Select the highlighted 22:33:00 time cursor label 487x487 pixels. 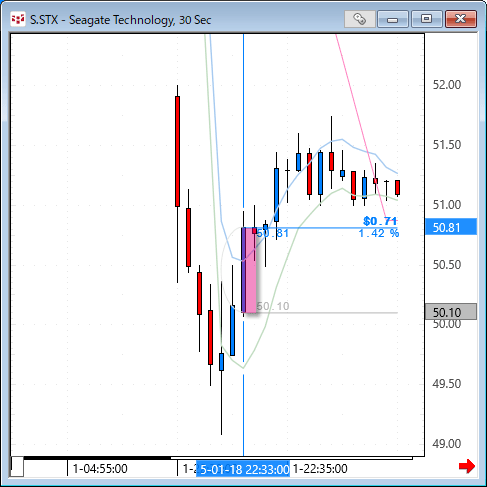coord(243,469)
